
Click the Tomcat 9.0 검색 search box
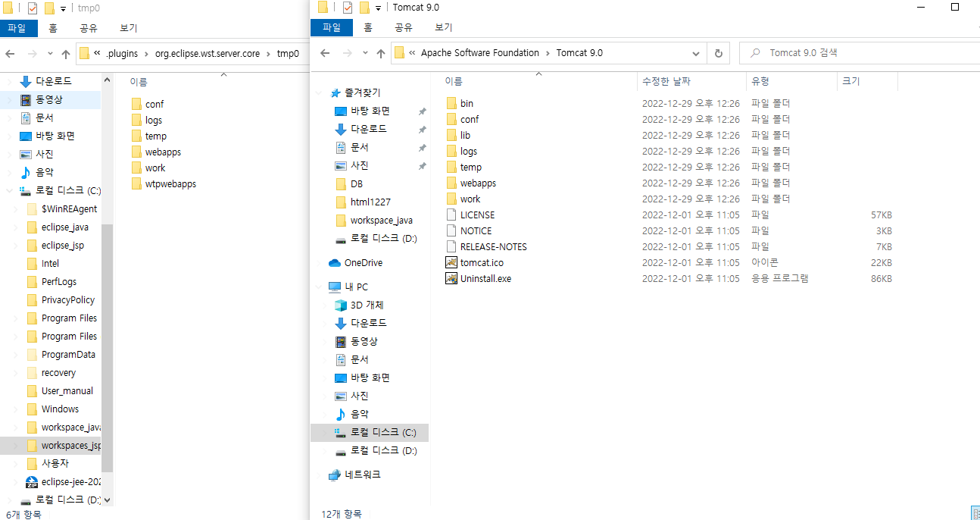pyautogui.click(x=860, y=53)
